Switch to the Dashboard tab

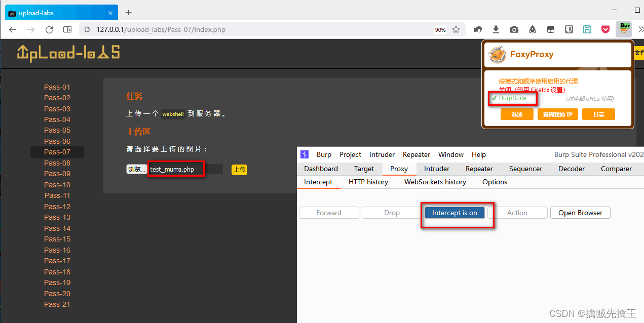click(x=321, y=169)
